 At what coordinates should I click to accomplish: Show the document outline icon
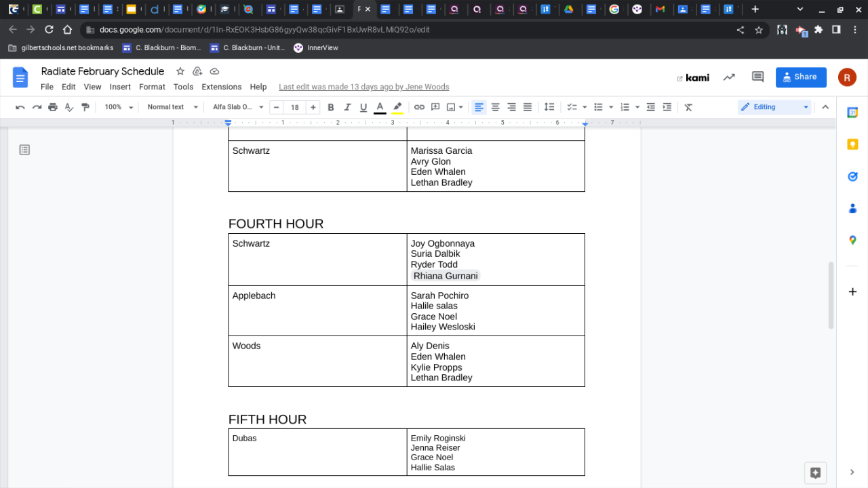24,150
